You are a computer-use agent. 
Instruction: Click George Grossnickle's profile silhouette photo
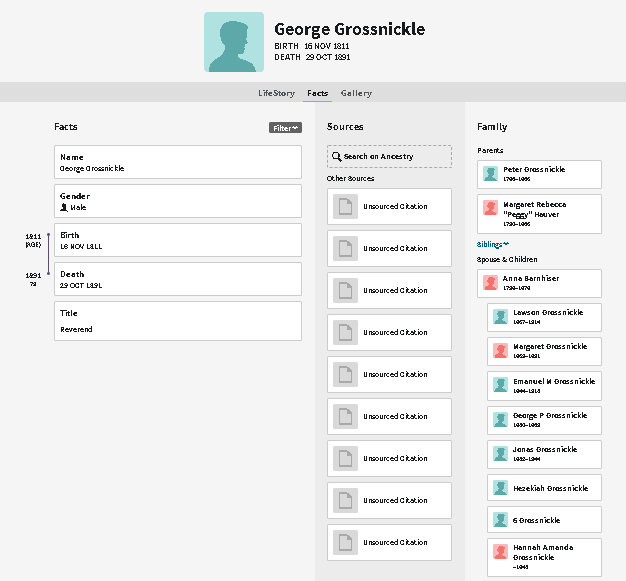click(x=234, y=42)
